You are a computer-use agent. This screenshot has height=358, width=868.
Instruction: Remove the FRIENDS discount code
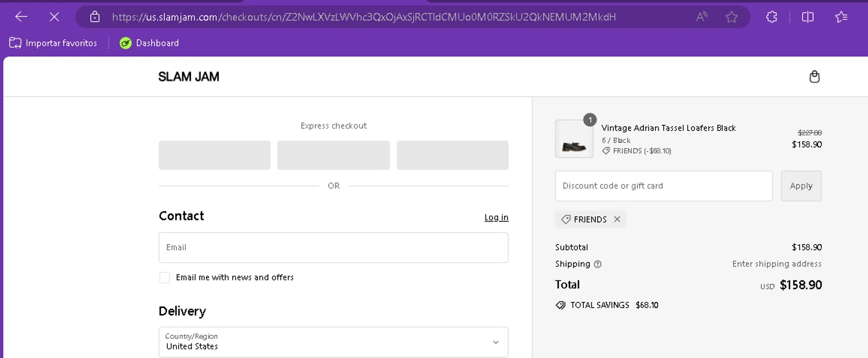617,219
